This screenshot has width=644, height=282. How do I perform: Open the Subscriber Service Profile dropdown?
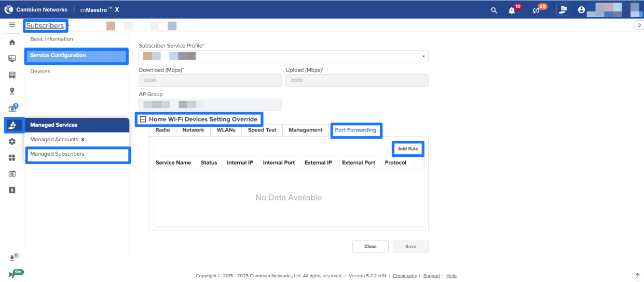[283, 56]
